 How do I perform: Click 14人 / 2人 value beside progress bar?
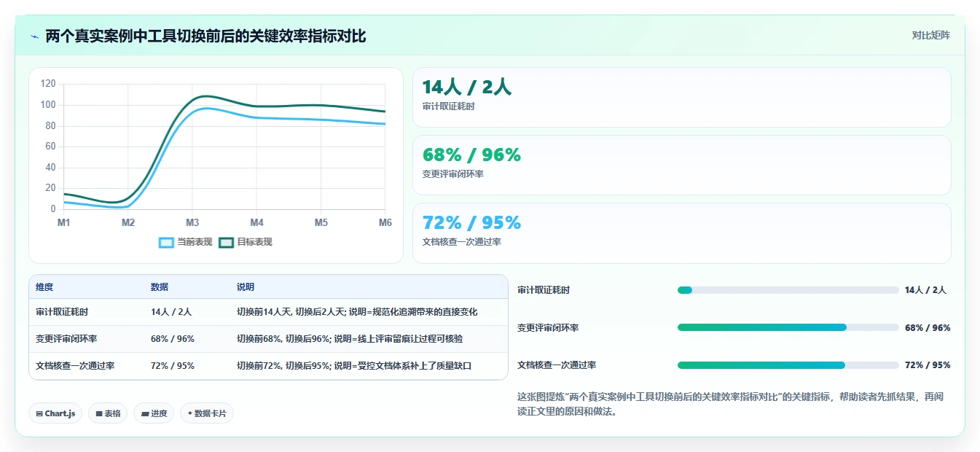925,290
